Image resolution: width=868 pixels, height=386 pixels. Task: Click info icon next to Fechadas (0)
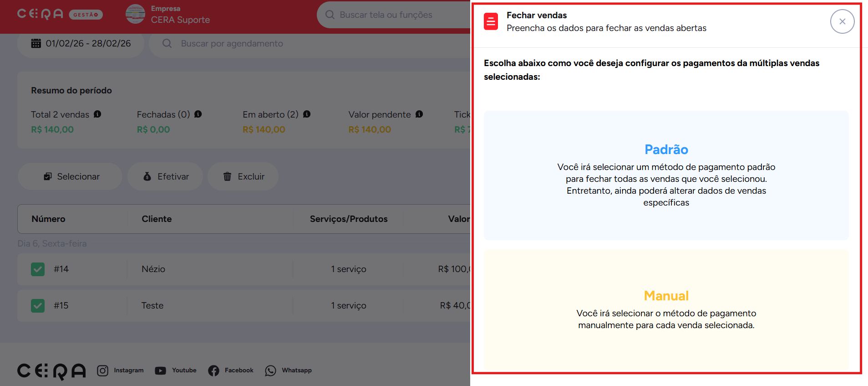[198, 114]
